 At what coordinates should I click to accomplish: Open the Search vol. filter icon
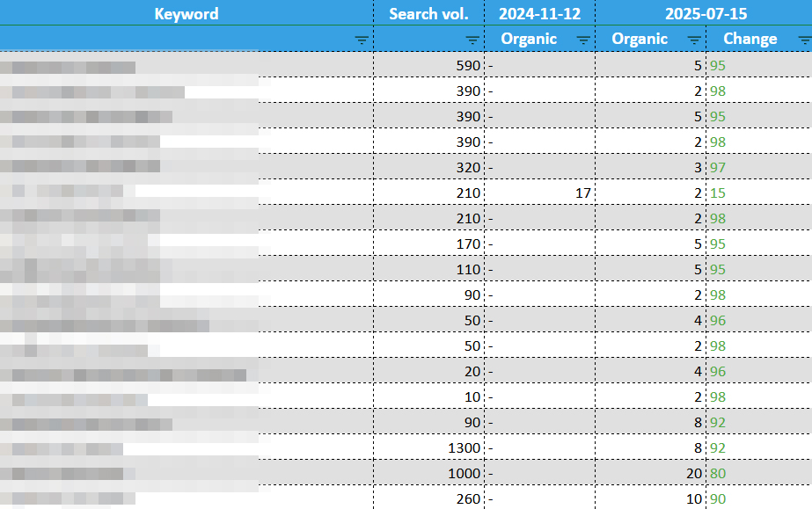point(472,40)
